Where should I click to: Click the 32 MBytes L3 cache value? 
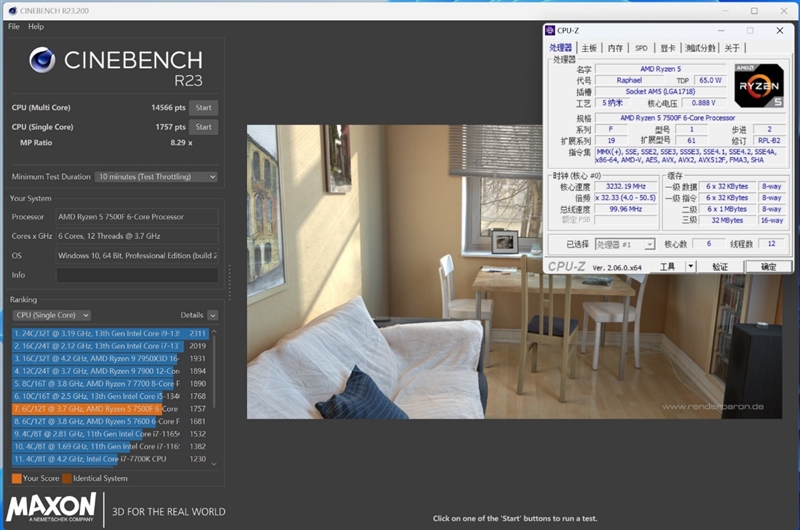coord(727,220)
